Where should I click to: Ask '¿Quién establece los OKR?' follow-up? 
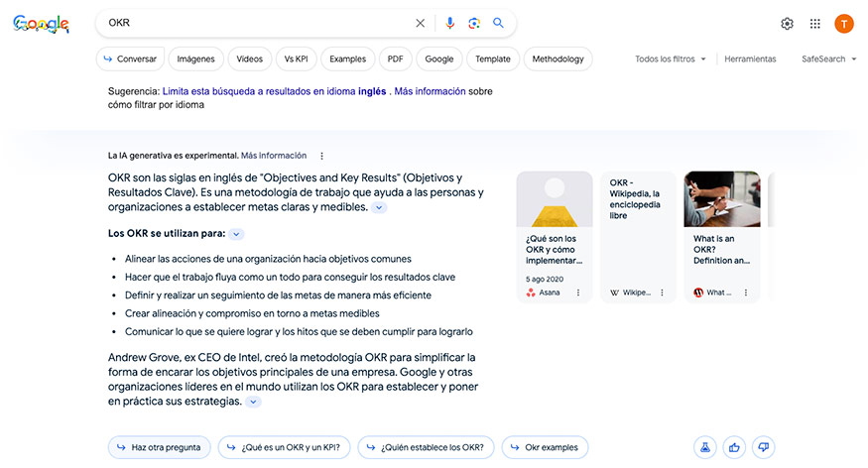(426, 447)
